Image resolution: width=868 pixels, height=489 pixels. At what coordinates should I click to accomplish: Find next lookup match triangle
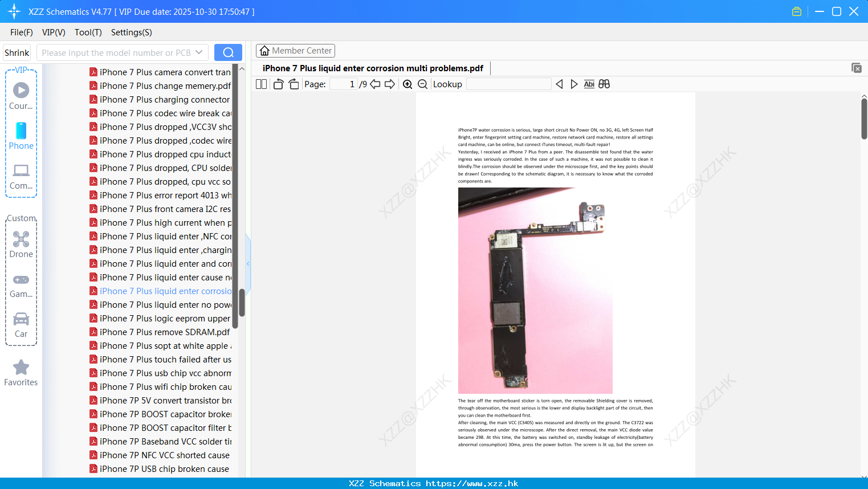(574, 84)
